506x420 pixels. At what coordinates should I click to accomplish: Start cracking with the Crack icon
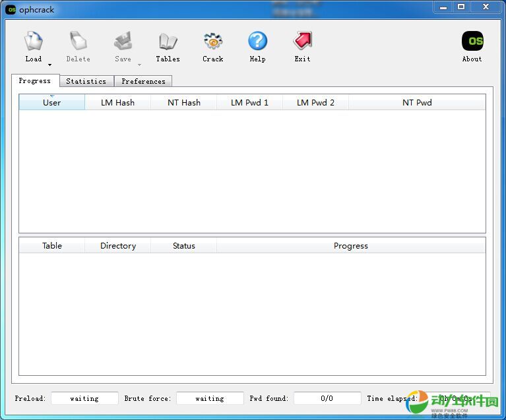click(212, 42)
